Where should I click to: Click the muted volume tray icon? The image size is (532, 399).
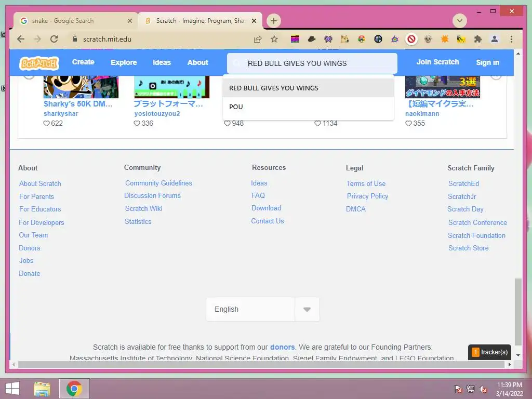tap(483, 389)
